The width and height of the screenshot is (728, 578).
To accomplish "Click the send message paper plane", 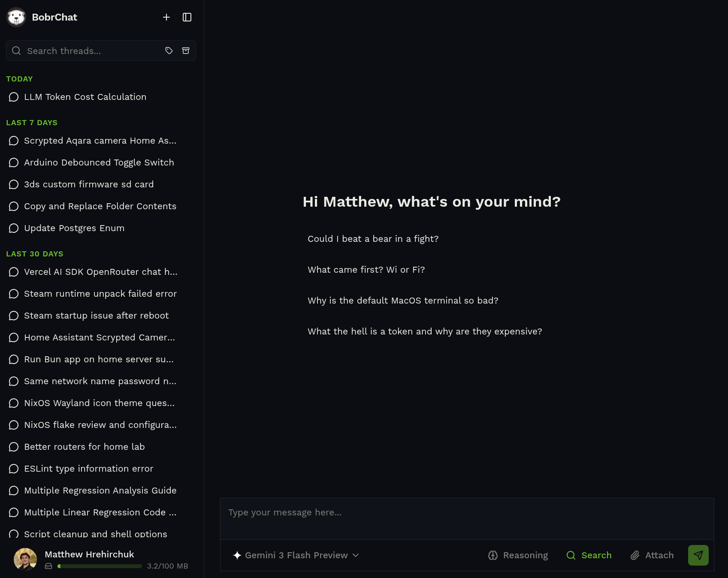I will 698,555.
